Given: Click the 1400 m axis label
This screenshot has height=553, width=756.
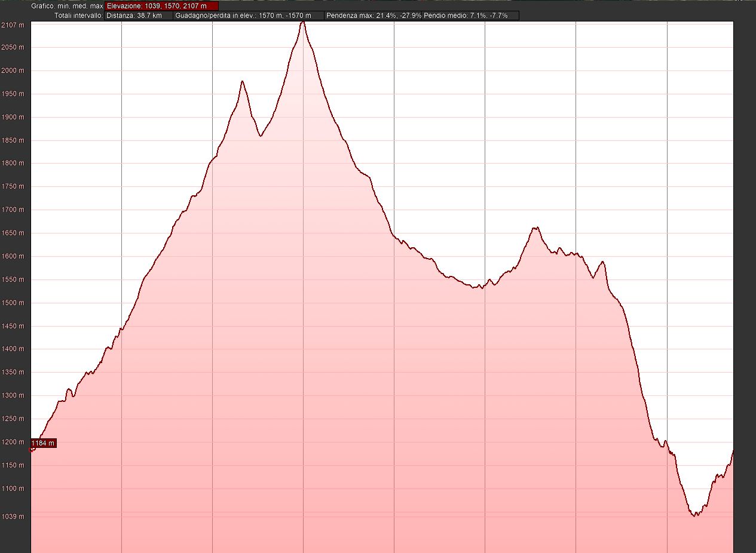Looking at the screenshot, I should click(x=12, y=349).
